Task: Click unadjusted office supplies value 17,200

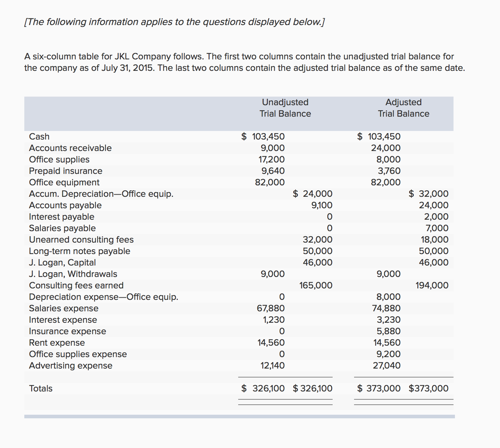Action: pyautogui.click(x=271, y=160)
